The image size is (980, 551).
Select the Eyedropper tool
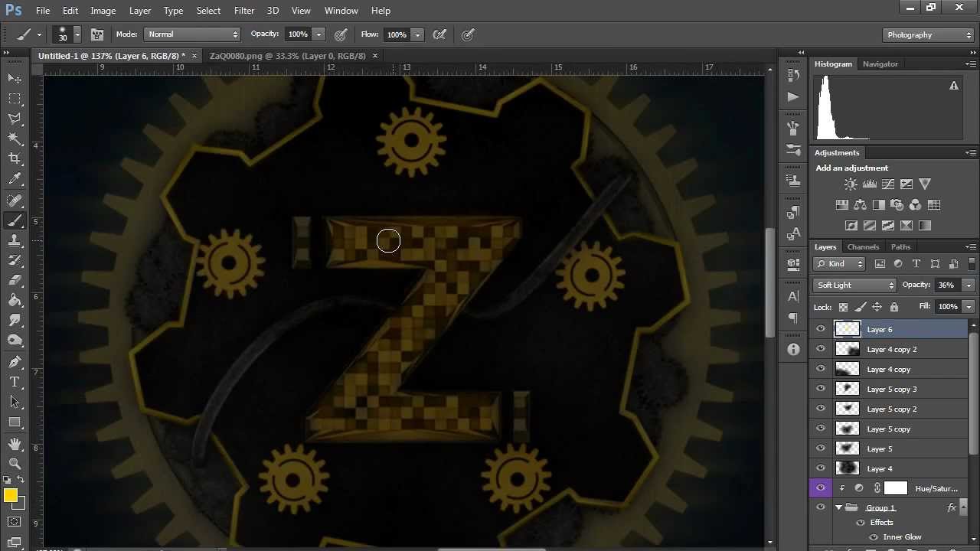click(15, 179)
